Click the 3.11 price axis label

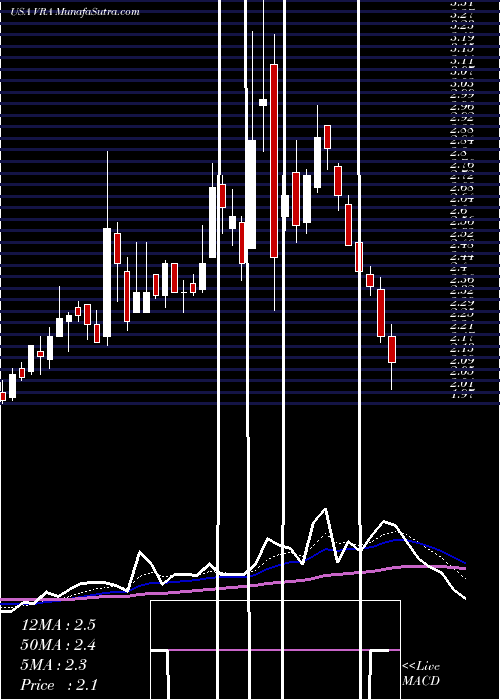pyautogui.click(x=462, y=60)
